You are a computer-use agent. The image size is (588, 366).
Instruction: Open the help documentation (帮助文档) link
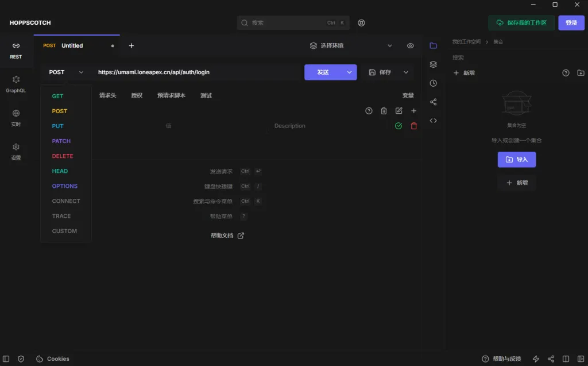227,236
